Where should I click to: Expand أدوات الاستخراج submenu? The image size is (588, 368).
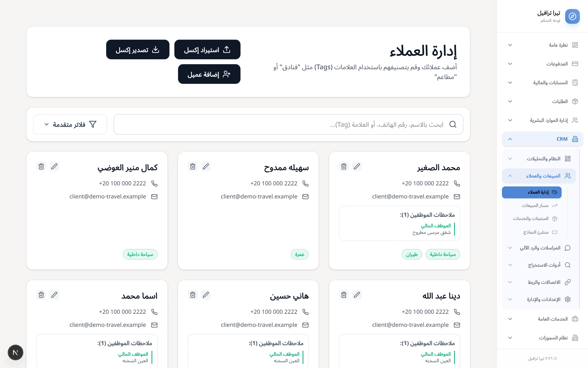[539, 265]
